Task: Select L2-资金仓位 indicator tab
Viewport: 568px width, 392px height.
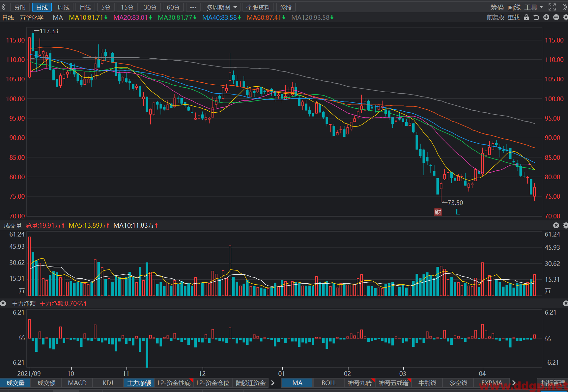Action: pyautogui.click(x=213, y=383)
